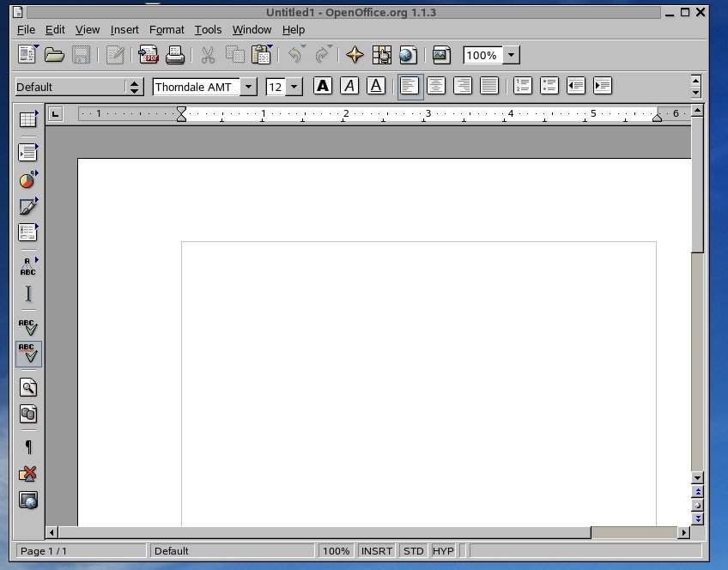Screen dimensions: 728x570
Task: Click the INSRT insert mode status field
Action: coord(377,551)
